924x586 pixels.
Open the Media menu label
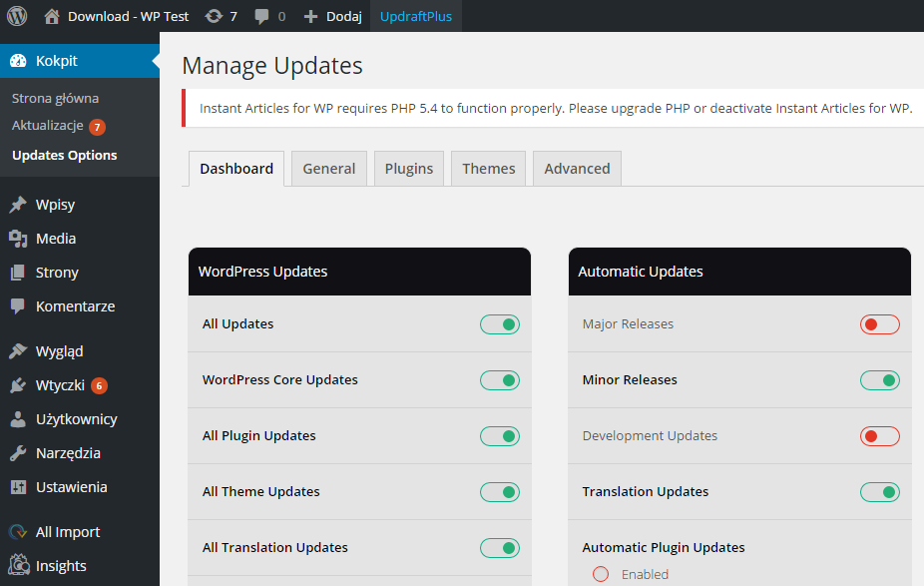[56, 239]
